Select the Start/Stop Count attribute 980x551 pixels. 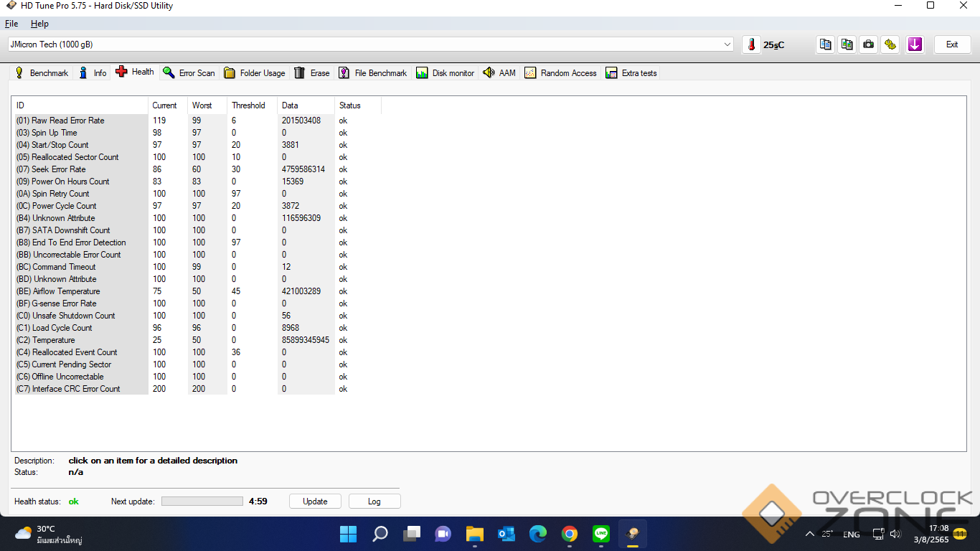tap(52, 145)
